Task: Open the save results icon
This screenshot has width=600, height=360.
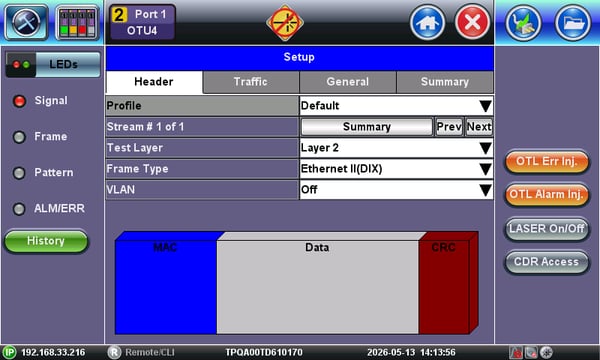Action: [x=523, y=23]
